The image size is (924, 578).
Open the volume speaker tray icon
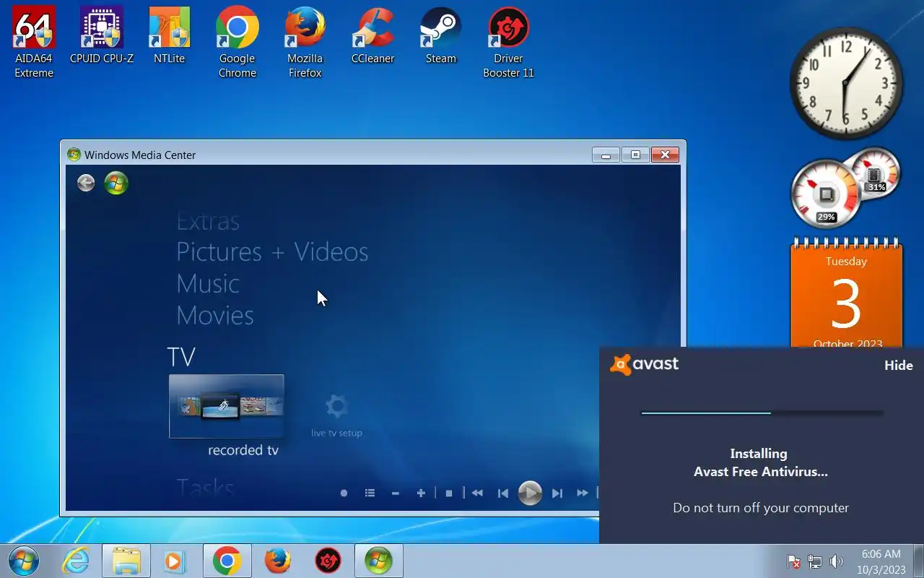(x=836, y=561)
